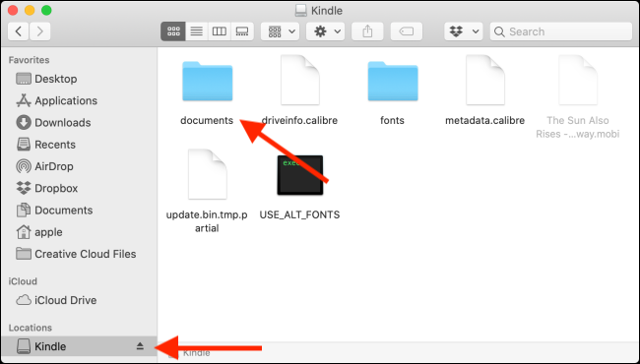Switch to icon view
The width and height of the screenshot is (640, 364).
(173, 31)
